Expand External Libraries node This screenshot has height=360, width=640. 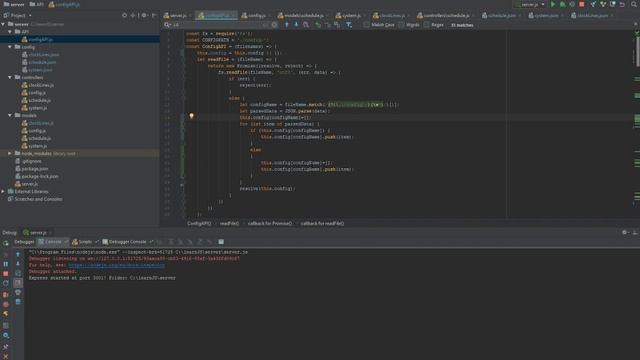[x=3, y=191]
